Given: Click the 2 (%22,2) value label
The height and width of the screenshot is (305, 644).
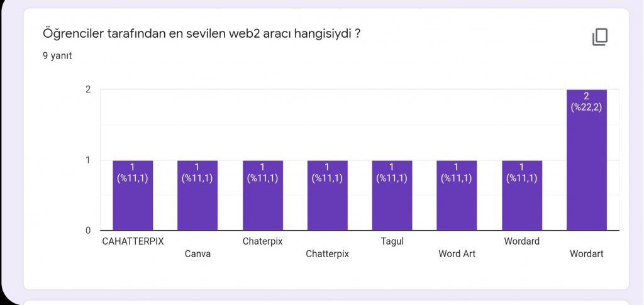Looking at the screenshot, I should click(x=586, y=102).
